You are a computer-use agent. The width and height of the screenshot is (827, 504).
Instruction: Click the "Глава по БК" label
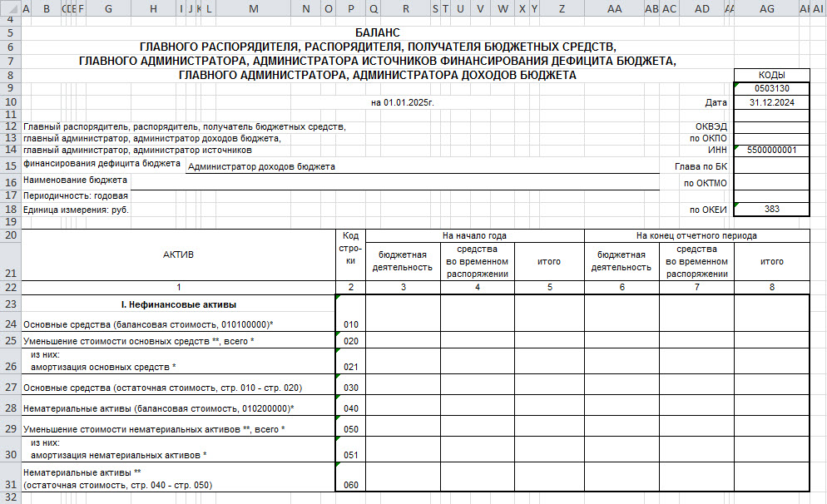(701, 166)
